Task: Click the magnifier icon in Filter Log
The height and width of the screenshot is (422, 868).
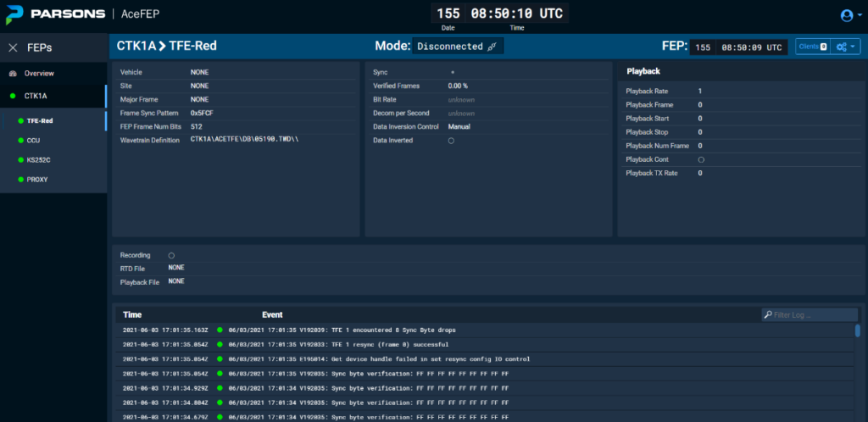Action: [768, 315]
